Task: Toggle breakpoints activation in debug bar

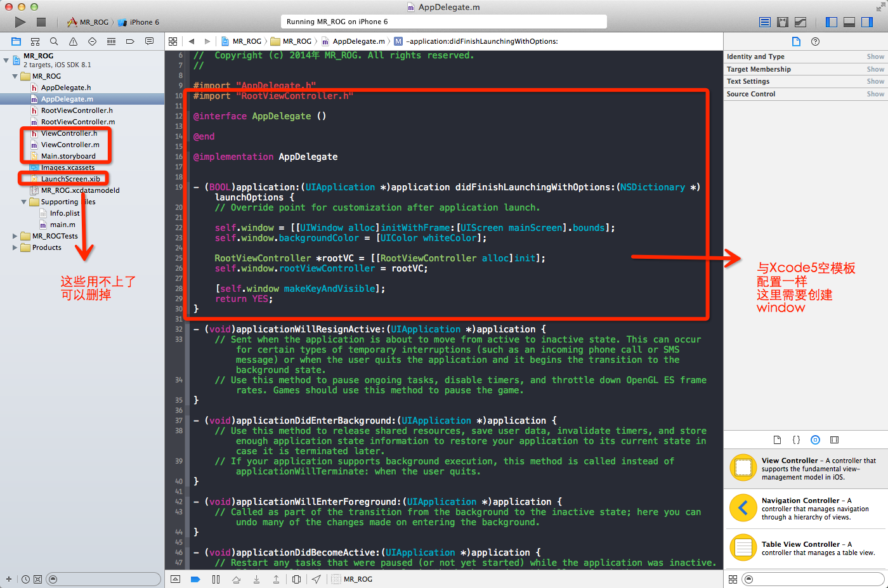Action: coord(195,579)
